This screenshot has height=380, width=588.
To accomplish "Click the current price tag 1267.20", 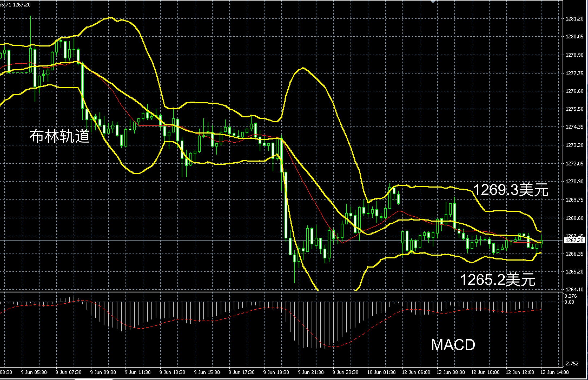I will click(x=574, y=240).
